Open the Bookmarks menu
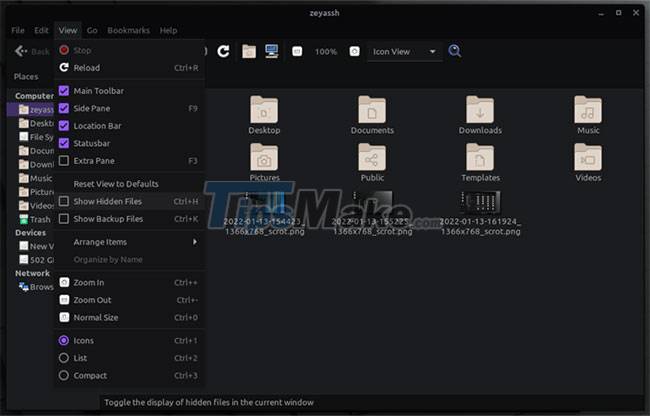Screen dimensions: 650x416 tap(129, 30)
